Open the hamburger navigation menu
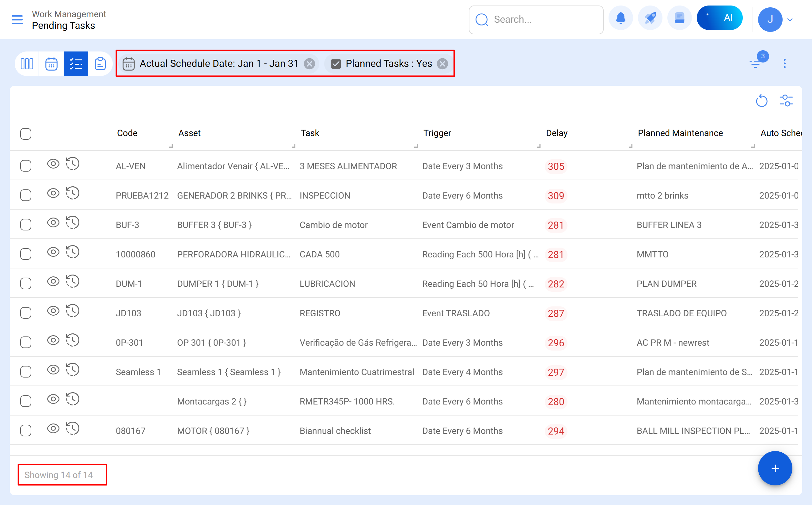The height and width of the screenshot is (505, 812). pos(17,20)
